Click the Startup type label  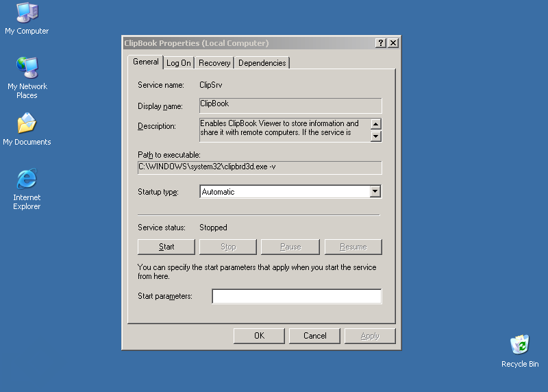[x=158, y=192]
